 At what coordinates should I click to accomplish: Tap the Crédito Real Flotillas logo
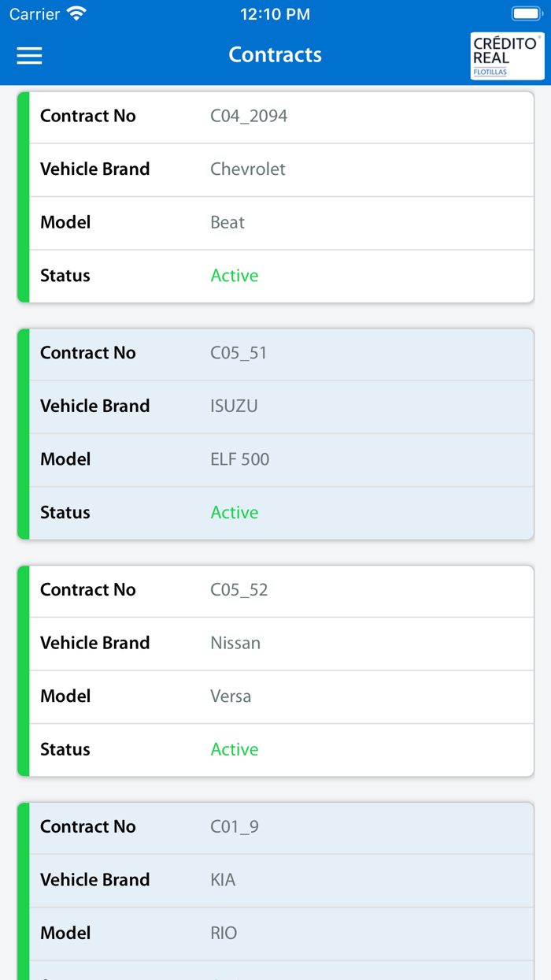[x=507, y=56]
